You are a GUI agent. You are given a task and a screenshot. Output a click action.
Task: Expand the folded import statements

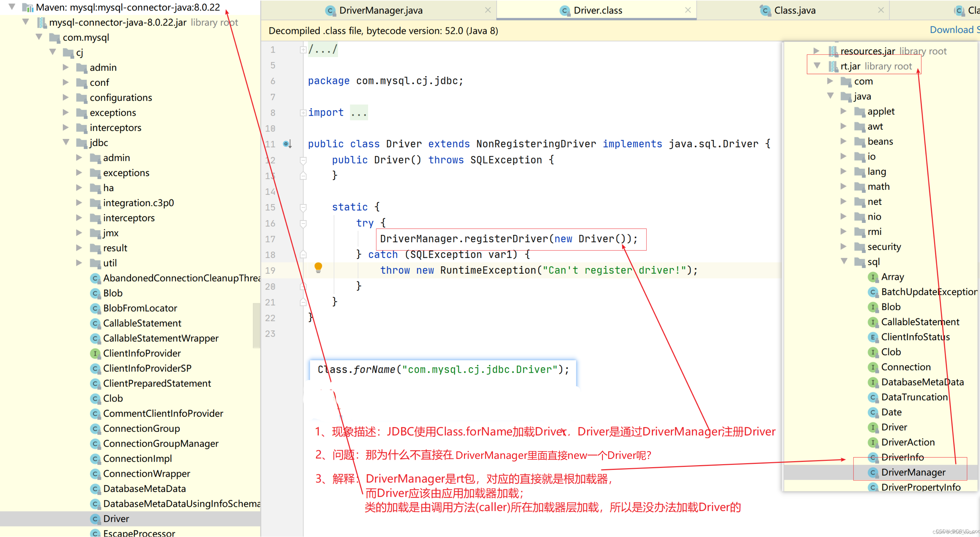(303, 113)
